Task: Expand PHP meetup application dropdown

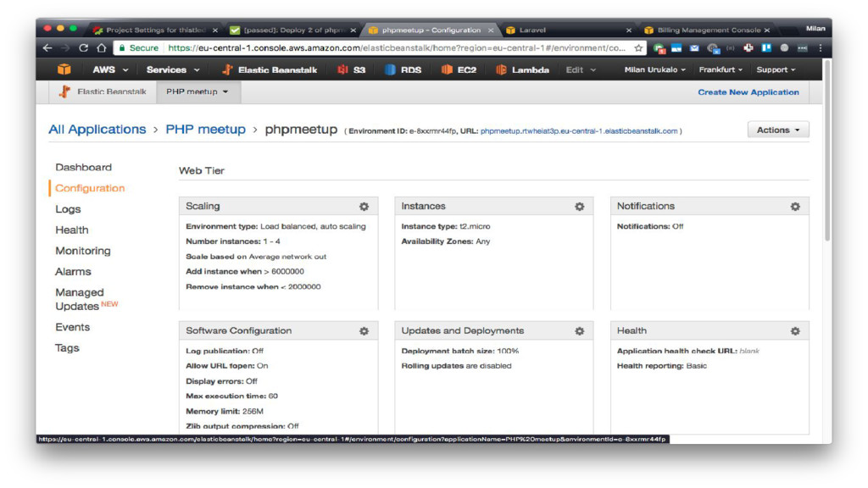Action: point(198,91)
